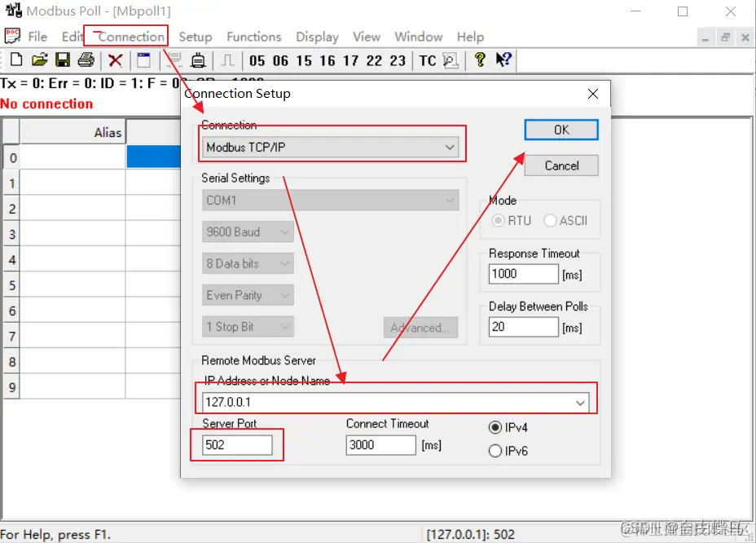
Task: Open the File menu
Action: [37, 37]
